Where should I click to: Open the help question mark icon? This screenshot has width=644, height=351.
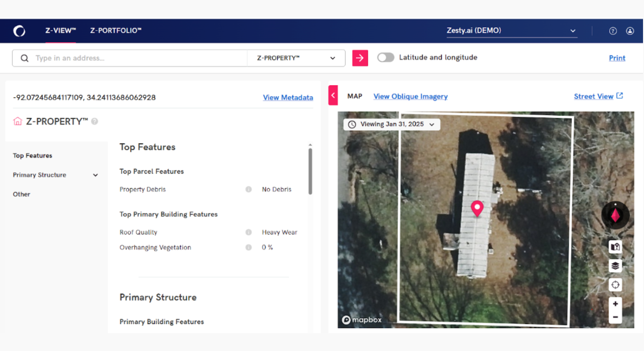[613, 31]
